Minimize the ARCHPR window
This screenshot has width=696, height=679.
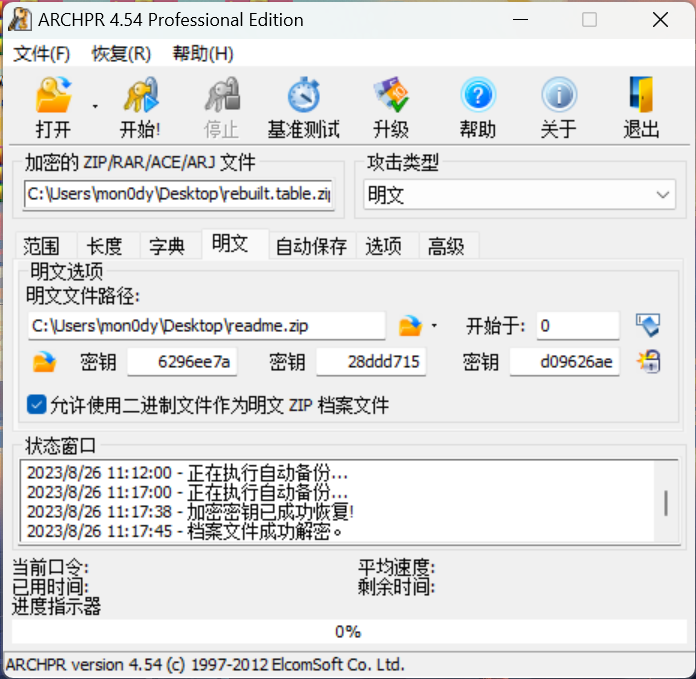coord(520,20)
